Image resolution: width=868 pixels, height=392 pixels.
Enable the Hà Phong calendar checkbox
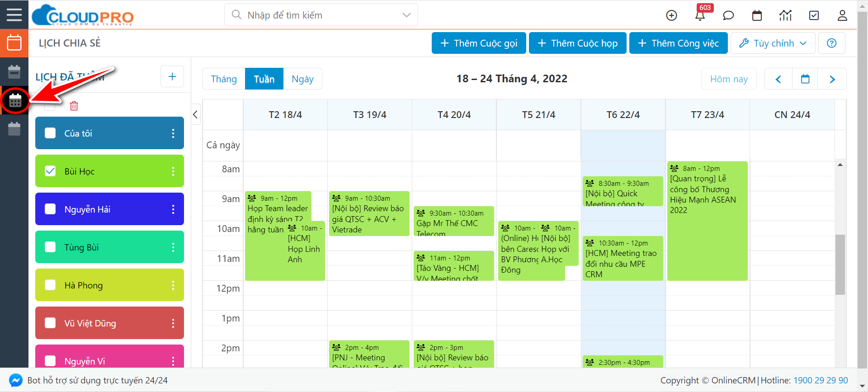[x=50, y=285]
